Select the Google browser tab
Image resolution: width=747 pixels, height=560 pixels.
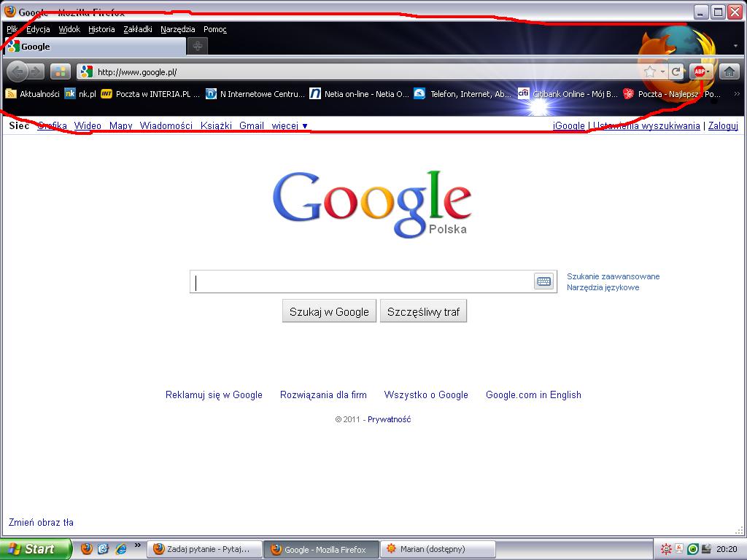94,46
